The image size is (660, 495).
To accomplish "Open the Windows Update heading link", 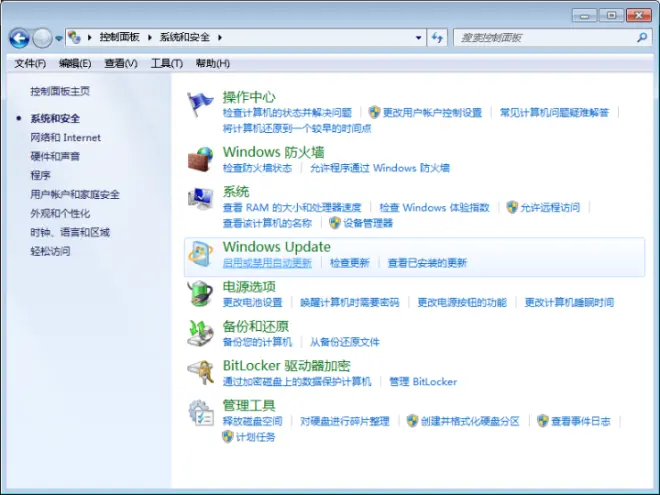I will pyautogui.click(x=277, y=247).
